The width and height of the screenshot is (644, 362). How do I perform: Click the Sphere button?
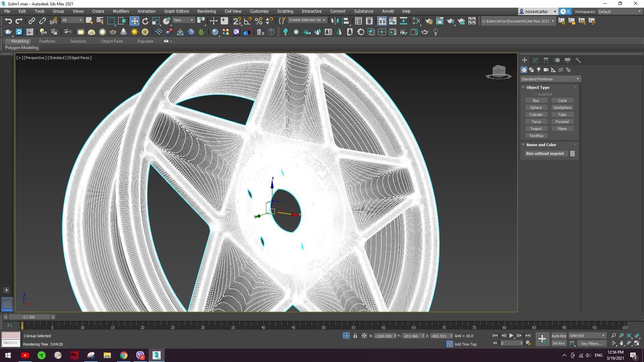[536, 108]
